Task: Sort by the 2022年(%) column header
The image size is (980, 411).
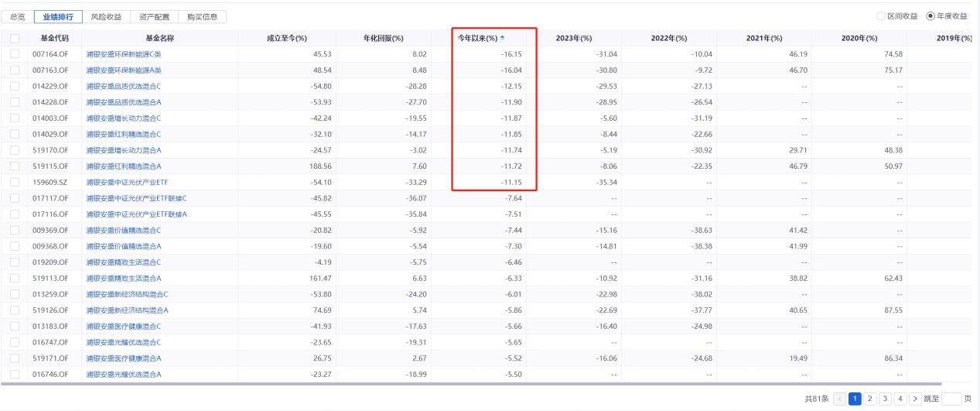Action: tap(669, 38)
